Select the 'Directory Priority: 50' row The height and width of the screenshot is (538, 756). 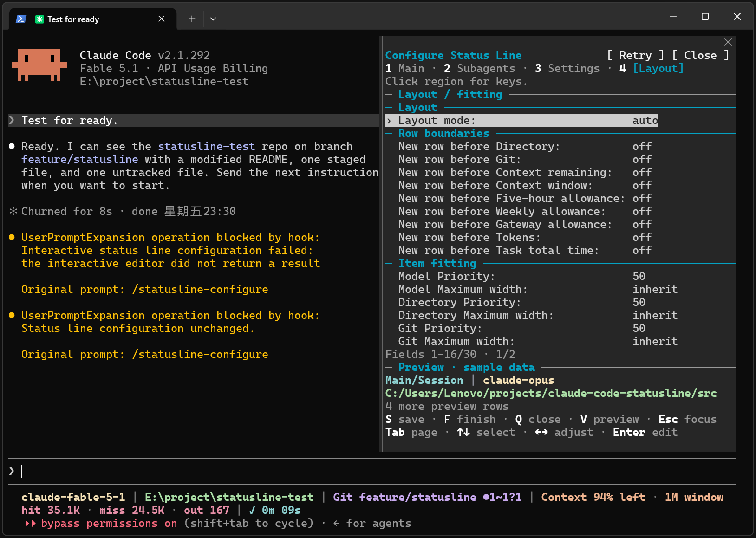click(522, 302)
